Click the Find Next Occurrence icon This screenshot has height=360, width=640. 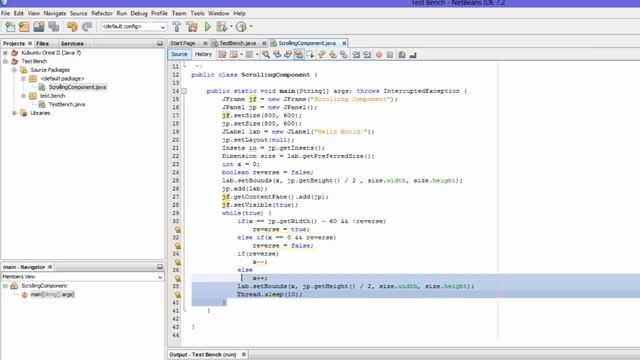[288, 55]
